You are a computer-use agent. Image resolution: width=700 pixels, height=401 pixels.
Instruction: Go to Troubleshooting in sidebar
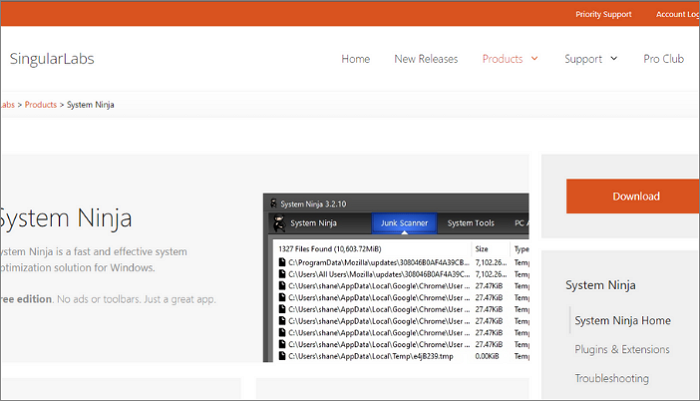611,378
